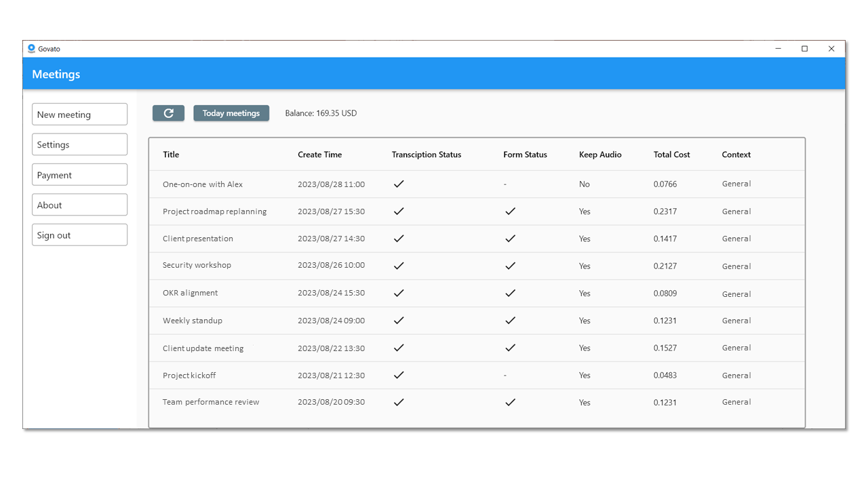
Task: Select the Client update meeting row
Action: (x=477, y=348)
